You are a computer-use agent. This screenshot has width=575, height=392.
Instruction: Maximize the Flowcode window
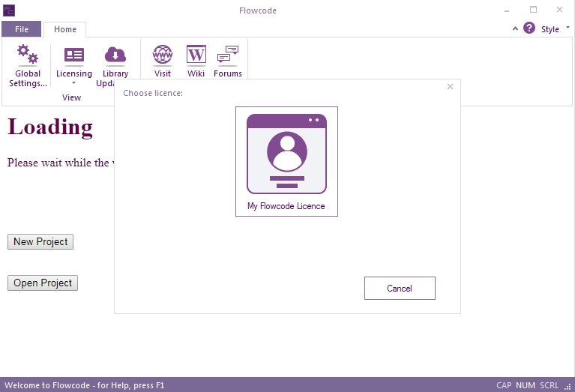tap(533, 10)
